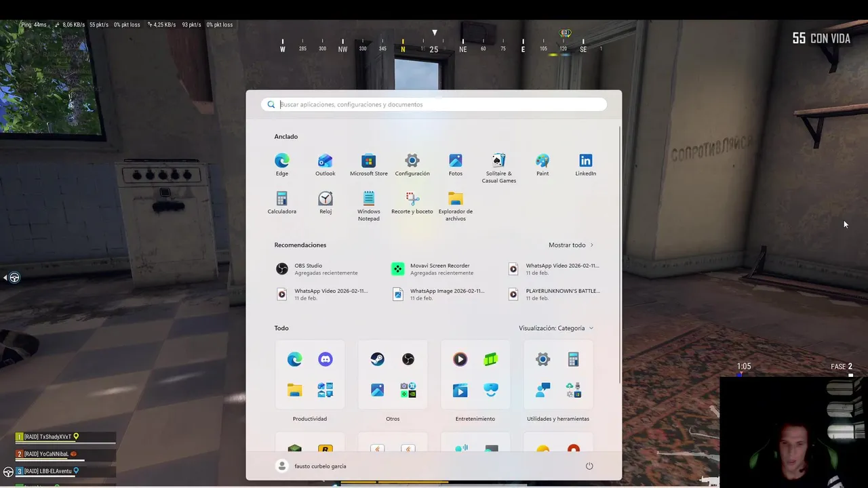Click the steering wheel icon in game
868x488 pixels.
14,277
